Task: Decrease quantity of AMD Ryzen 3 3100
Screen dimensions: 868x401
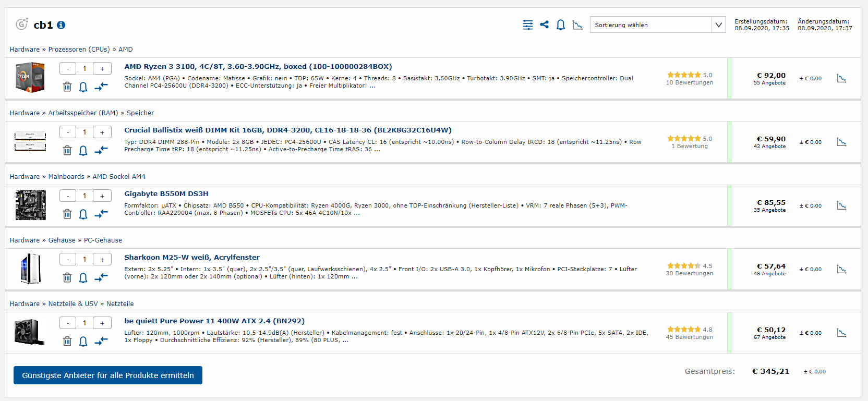Action: (x=68, y=68)
